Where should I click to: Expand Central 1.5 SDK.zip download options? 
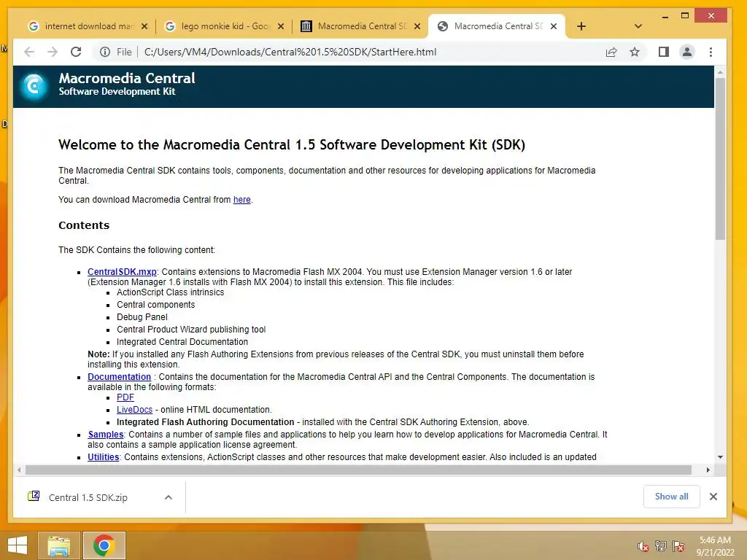pos(169,497)
